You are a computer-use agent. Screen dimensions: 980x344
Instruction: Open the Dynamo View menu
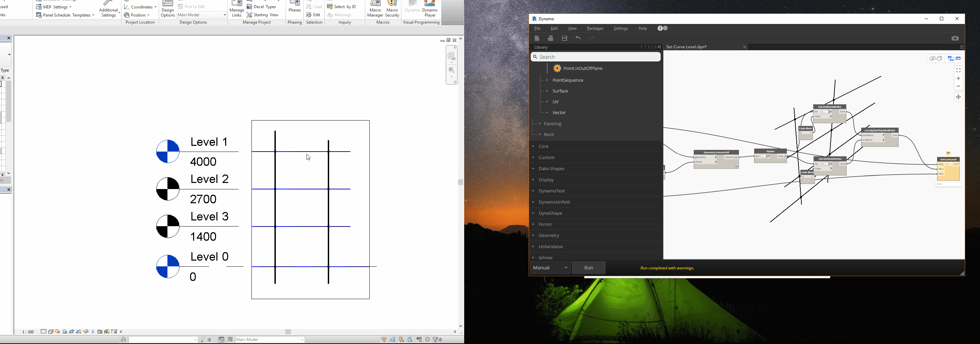coord(572,29)
